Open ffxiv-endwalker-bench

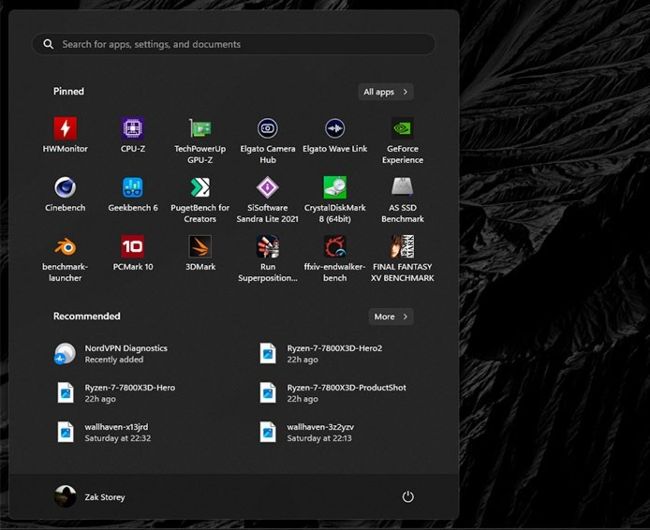335,259
